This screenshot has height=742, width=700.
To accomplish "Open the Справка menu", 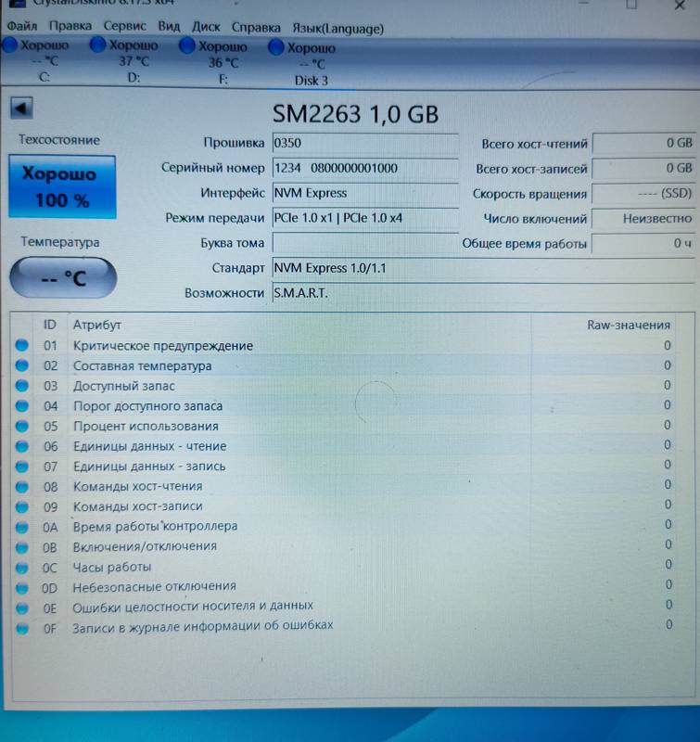I will click(256, 28).
